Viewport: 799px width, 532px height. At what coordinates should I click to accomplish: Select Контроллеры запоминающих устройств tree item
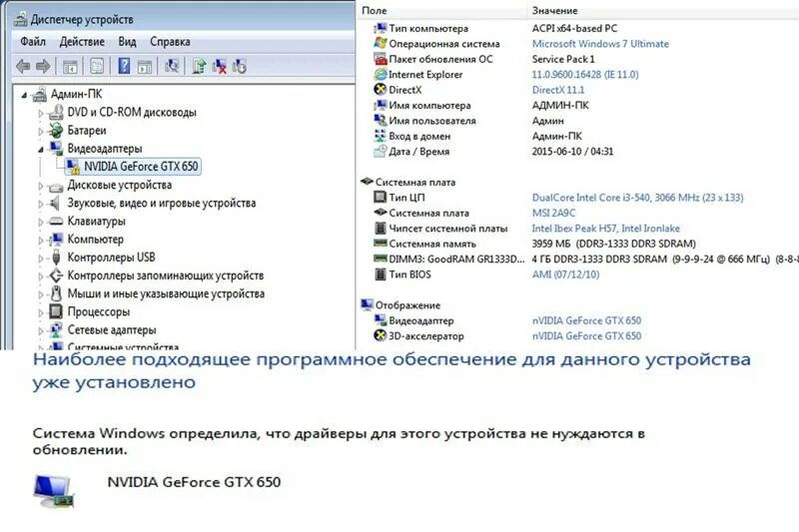[166, 275]
